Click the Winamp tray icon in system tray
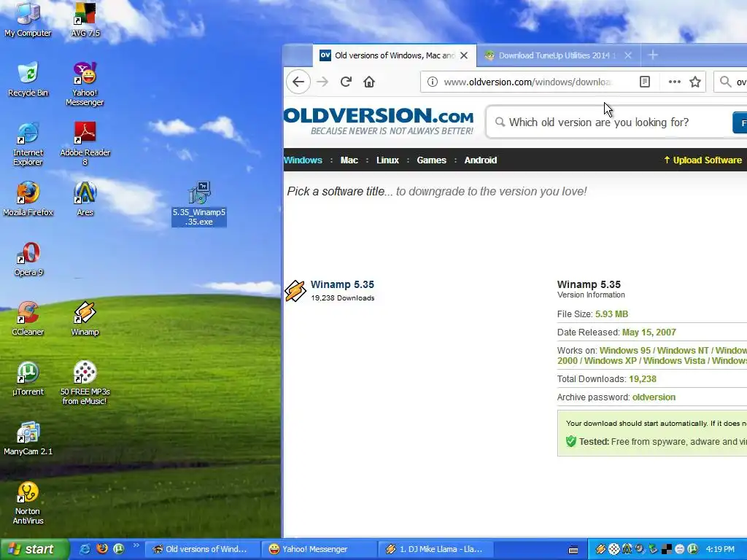The image size is (747, 560). [600, 550]
